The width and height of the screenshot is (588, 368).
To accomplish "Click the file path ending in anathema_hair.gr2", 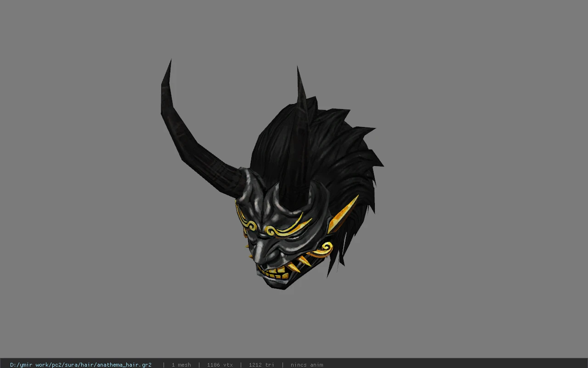I will point(81,365).
